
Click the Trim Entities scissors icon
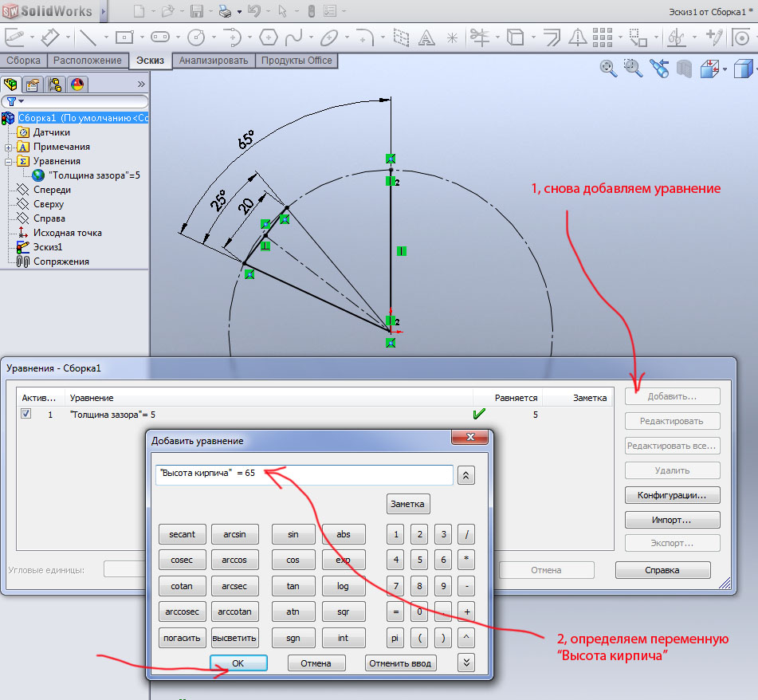click(479, 37)
